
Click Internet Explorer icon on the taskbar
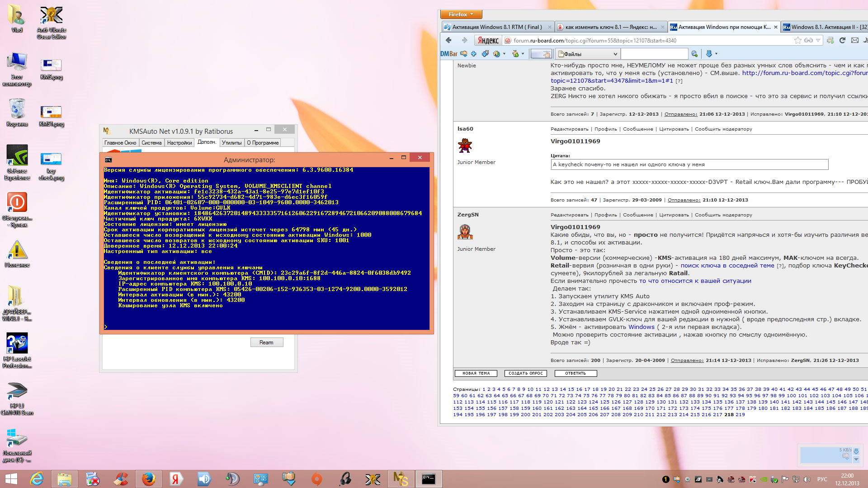(x=37, y=479)
